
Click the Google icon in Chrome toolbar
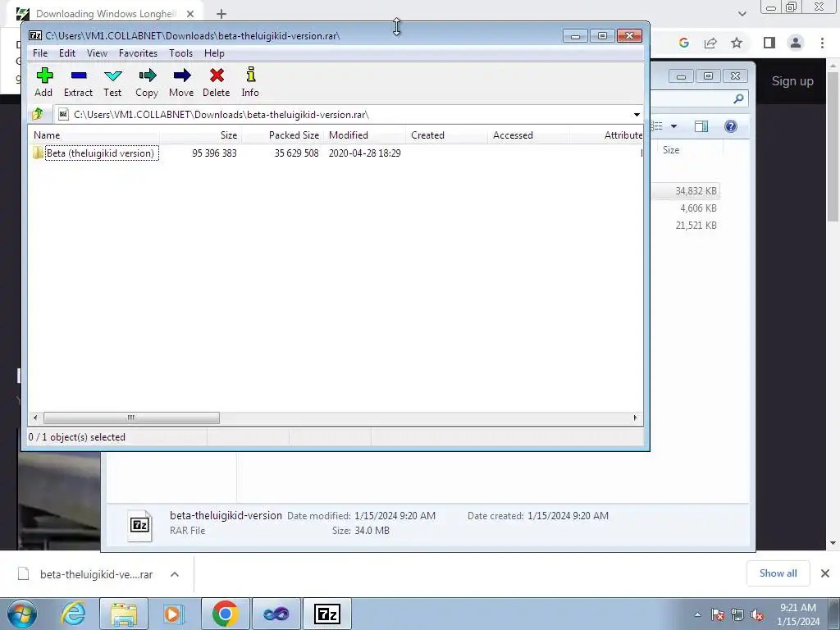[684, 43]
